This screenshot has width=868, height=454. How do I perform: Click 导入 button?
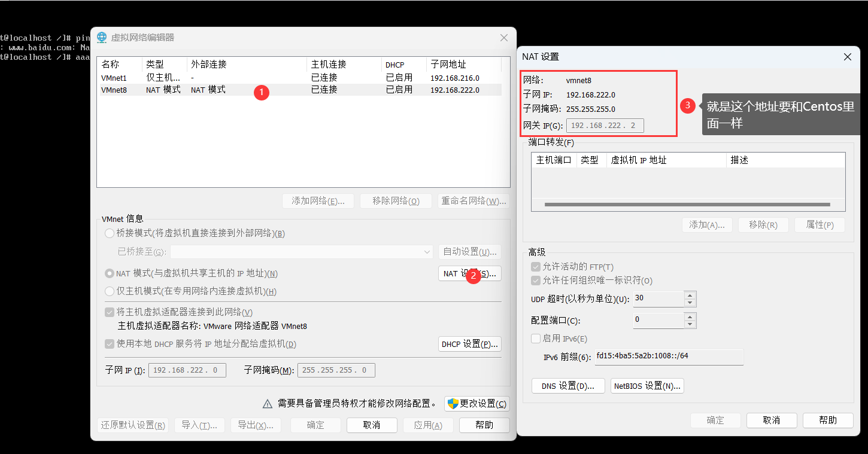coord(199,425)
